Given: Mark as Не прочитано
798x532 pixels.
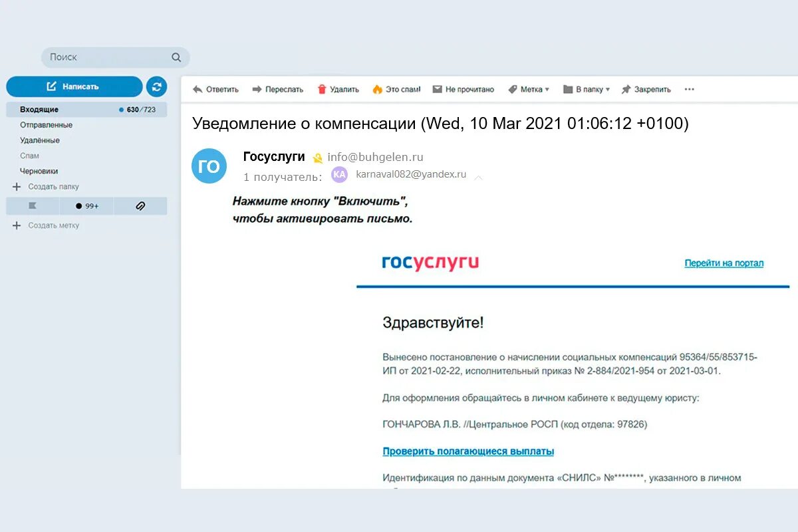Looking at the screenshot, I should (464, 89).
